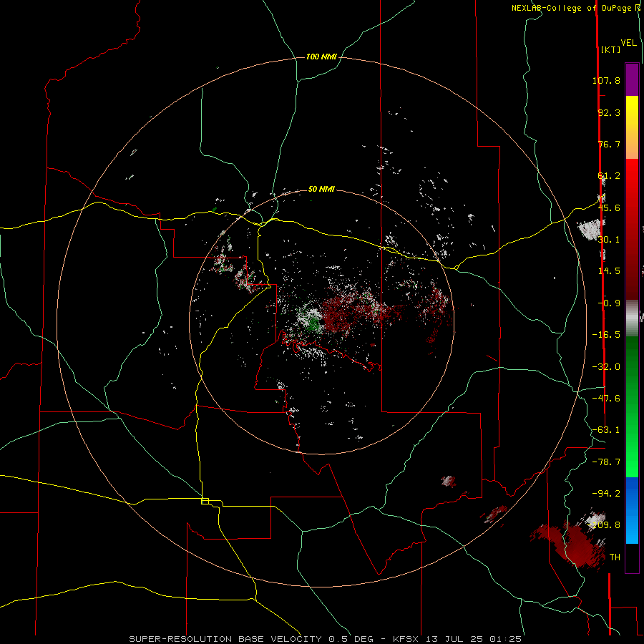Select the -78.7 velocity scale value
This screenshot has width=644, height=644.
coord(606,462)
